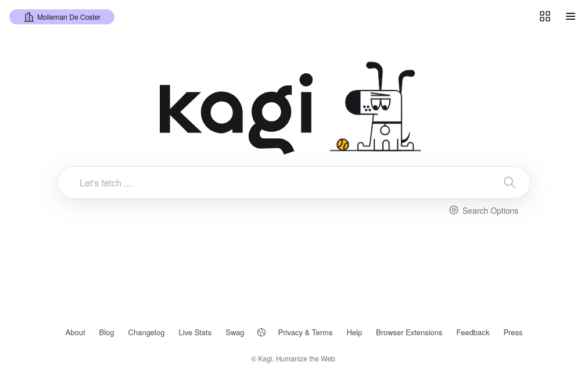Click the orange ball by the dog
The image size is (588, 373).
(342, 144)
